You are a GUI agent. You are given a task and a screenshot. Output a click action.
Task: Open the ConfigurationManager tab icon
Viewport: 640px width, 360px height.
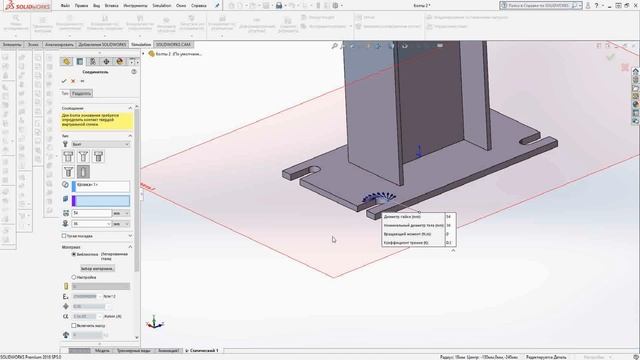click(x=93, y=62)
